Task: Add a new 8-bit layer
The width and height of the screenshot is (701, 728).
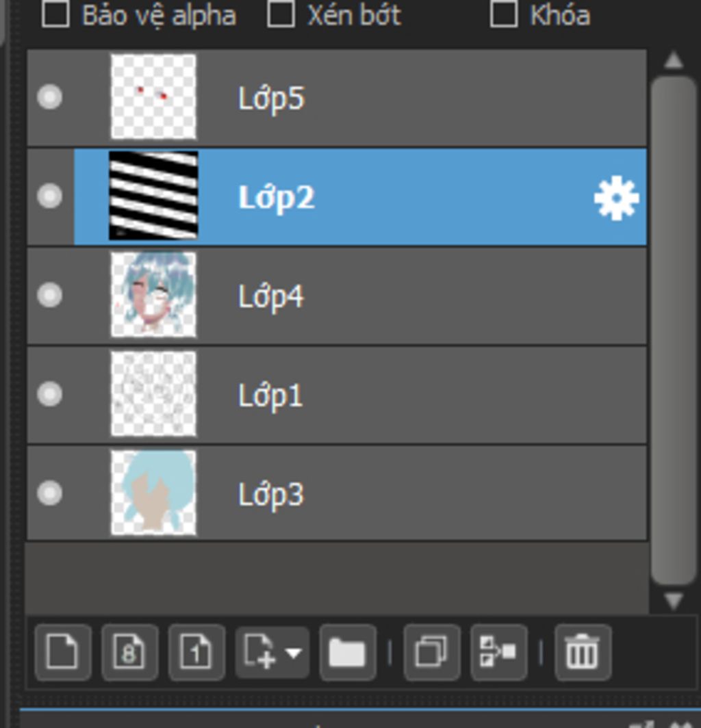Action: [130, 652]
